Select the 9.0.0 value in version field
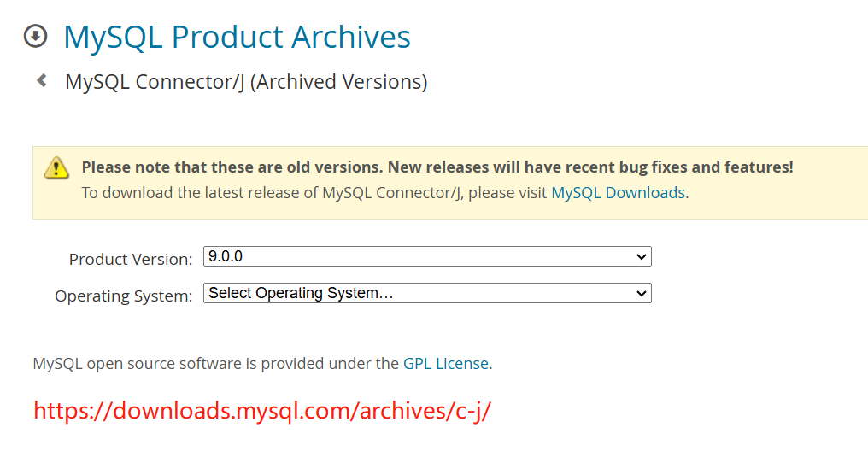The width and height of the screenshot is (868, 451). tap(226, 256)
